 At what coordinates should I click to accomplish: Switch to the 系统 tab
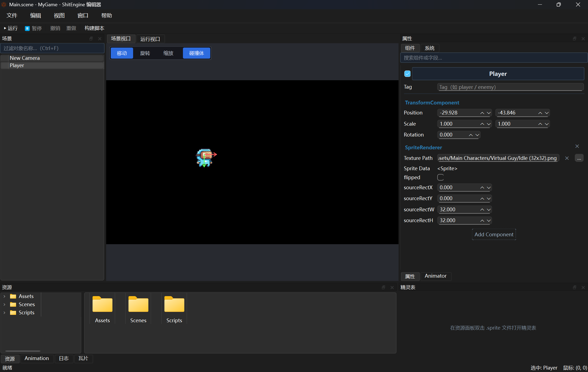(430, 48)
